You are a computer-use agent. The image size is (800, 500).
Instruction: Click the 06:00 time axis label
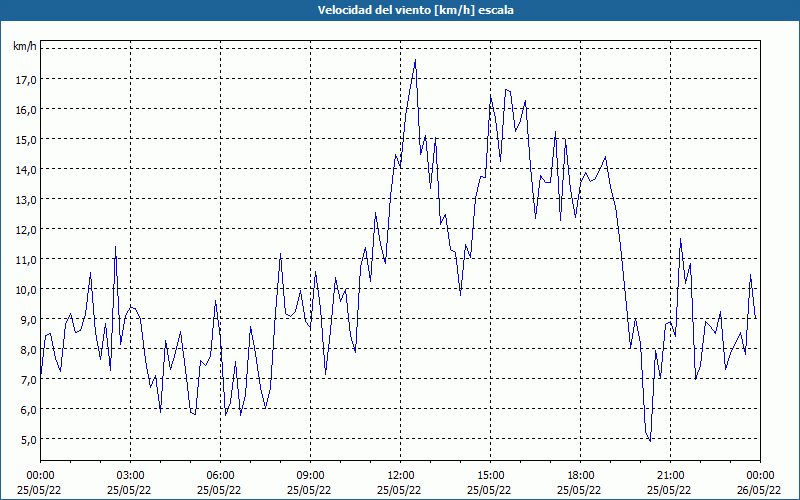(x=220, y=476)
